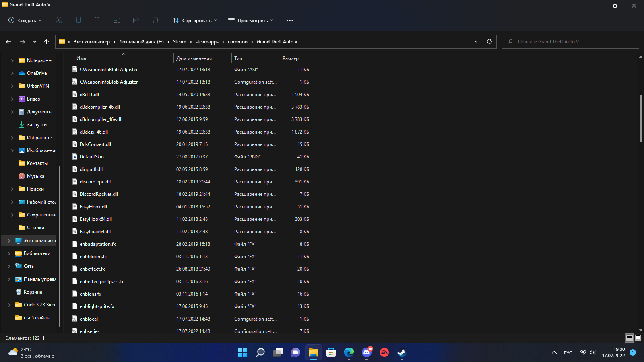Select the discord-rpc.dll file
The width and height of the screenshot is (644, 362).
point(95,182)
